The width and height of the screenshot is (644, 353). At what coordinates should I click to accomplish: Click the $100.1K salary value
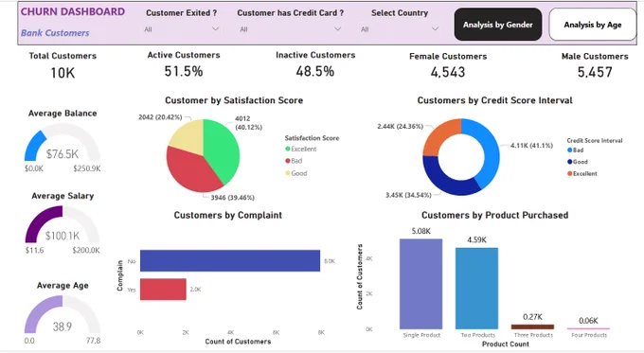coord(63,236)
